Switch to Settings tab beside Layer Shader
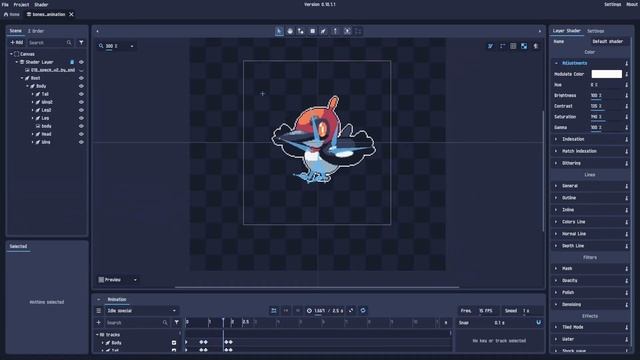 (596, 31)
